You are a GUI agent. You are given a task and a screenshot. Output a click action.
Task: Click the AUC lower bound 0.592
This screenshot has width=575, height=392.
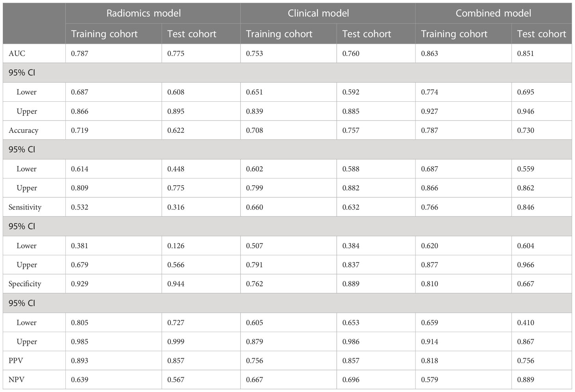tap(351, 92)
